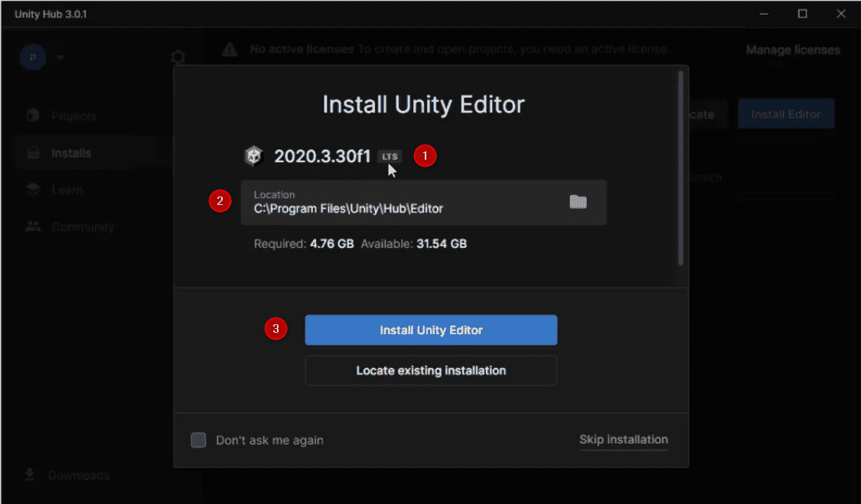
Task: Click the Learn graduation cap icon
Action: pos(33,190)
